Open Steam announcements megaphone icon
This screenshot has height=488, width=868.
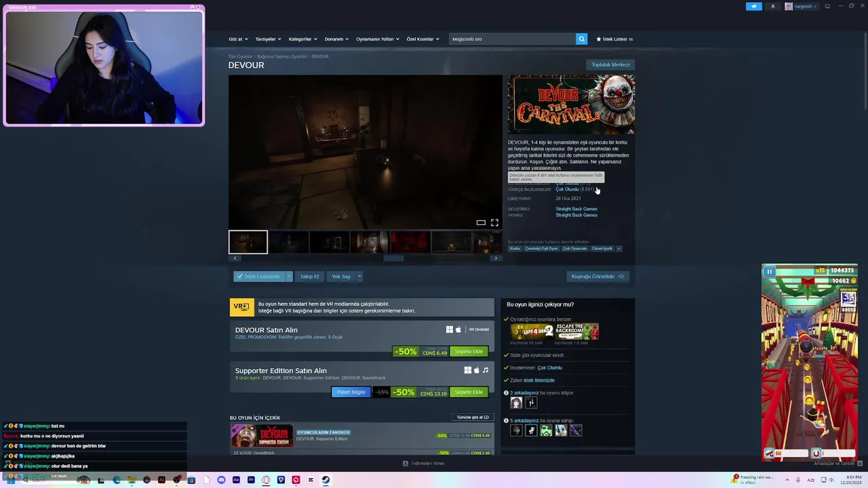coord(754,6)
